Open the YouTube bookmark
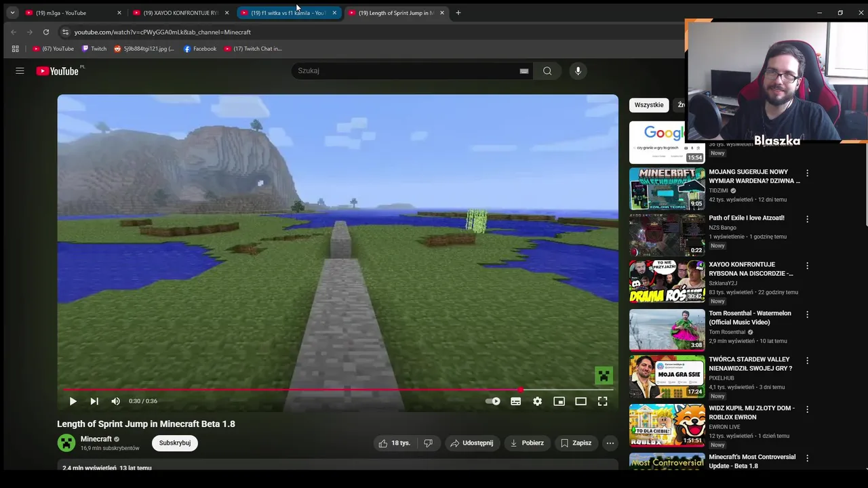The height and width of the screenshot is (488, 868). (x=54, y=49)
